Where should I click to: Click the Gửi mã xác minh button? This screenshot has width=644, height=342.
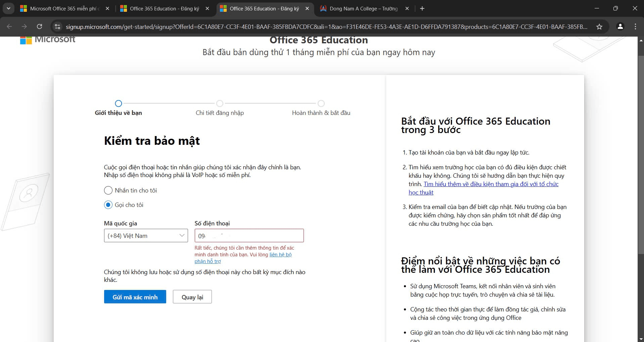135,297
